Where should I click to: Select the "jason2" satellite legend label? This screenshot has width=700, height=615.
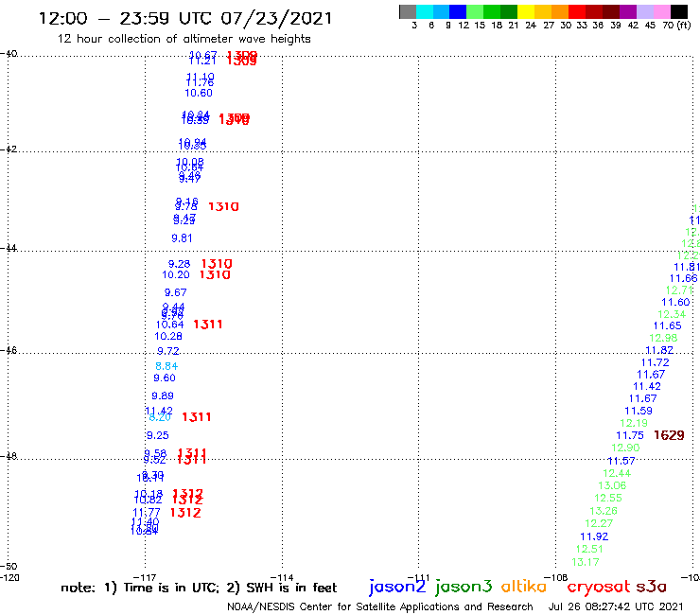pyautogui.click(x=397, y=587)
